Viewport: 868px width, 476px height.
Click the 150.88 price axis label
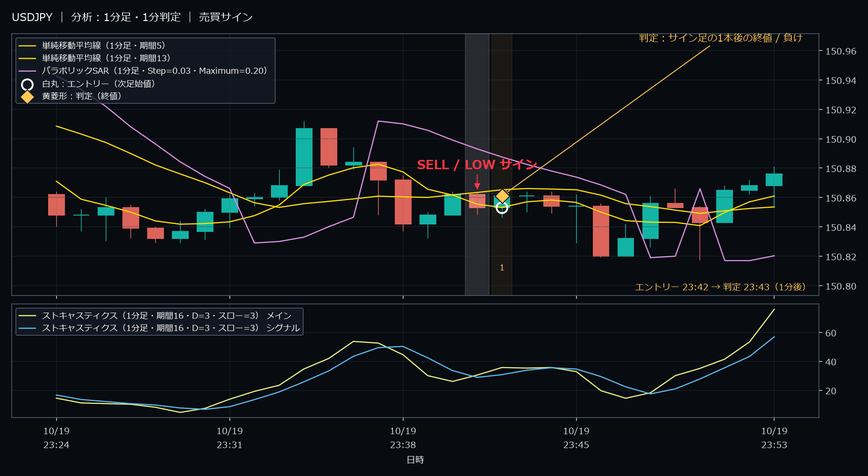(x=840, y=169)
